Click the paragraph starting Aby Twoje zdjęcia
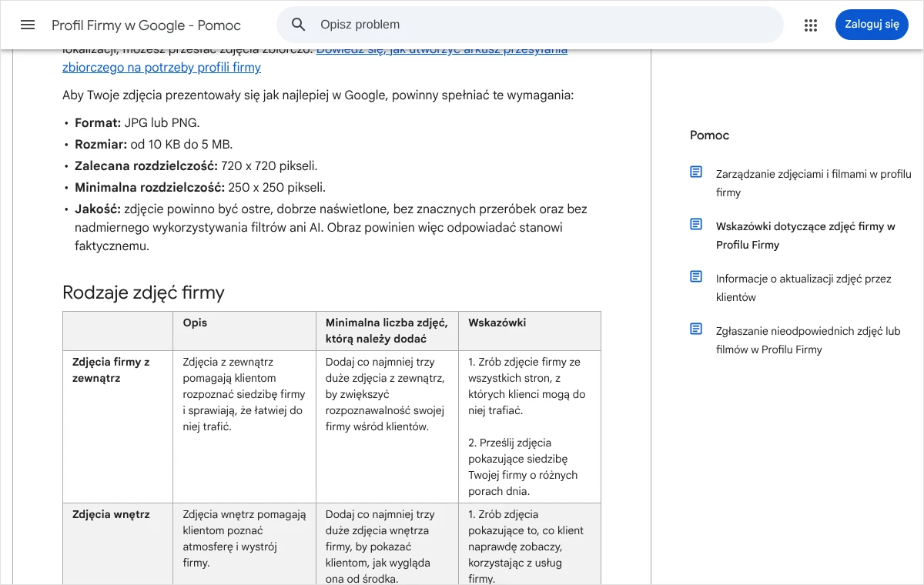This screenshot has width=924, height=585. [318, 95]
